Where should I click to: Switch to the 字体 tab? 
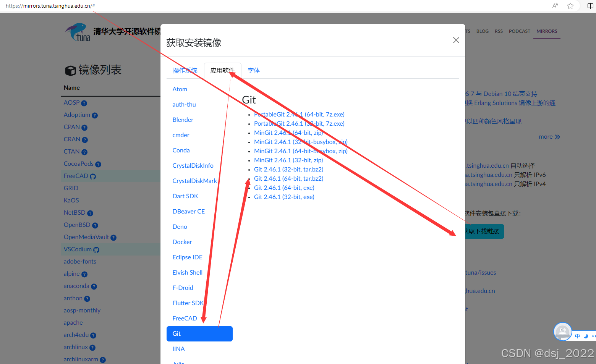(254, 70)
